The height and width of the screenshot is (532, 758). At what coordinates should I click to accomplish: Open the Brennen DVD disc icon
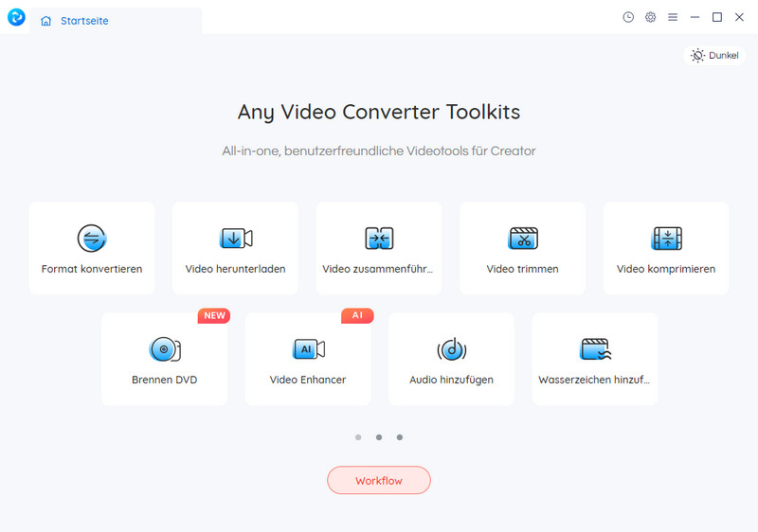pyautogui.click(x=165, y=349)
